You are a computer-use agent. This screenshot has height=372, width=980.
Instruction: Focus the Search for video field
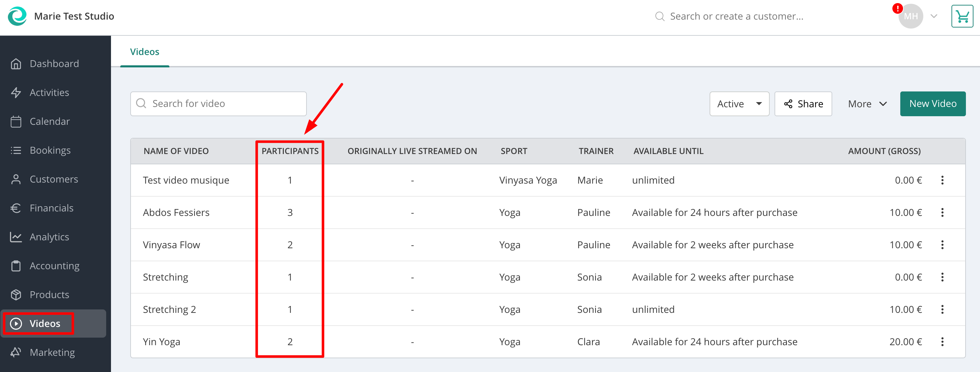pos(219,103)
